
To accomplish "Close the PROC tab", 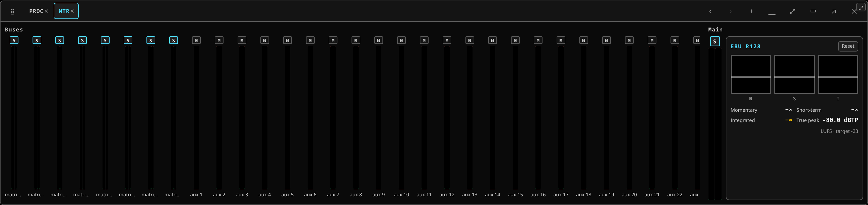I will click(x=46, y=11).
